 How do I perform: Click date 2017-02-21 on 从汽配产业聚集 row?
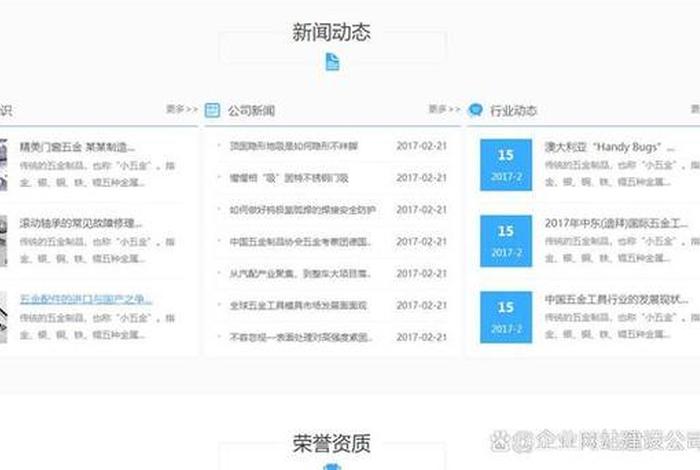click(x=421, y=274)
